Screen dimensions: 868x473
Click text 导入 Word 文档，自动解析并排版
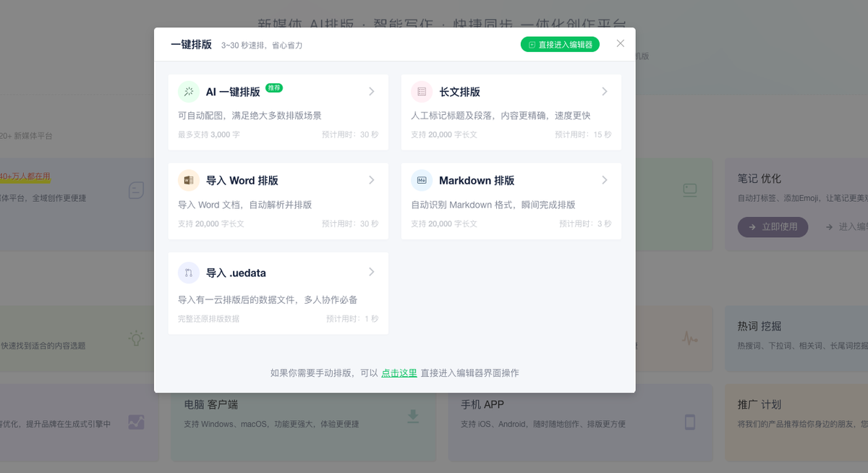click(x=245, y=205)
